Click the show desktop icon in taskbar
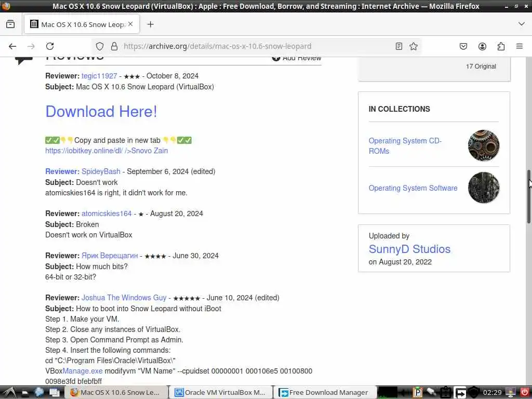Image resolution: width=532 pixels, height=399 pixels. pos(54,393)
